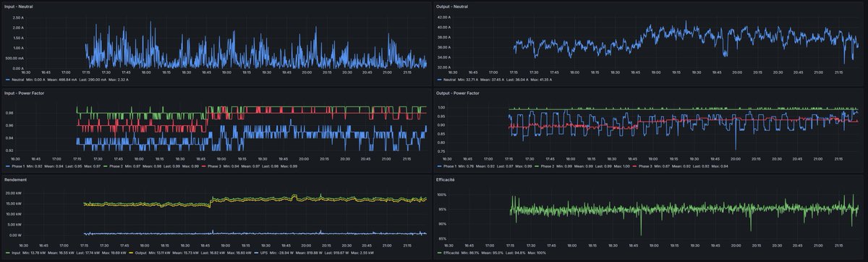Toggle Neutral series in Output - Neutral legend
This screenshot has width=868, height=262.
coord(449,80)
